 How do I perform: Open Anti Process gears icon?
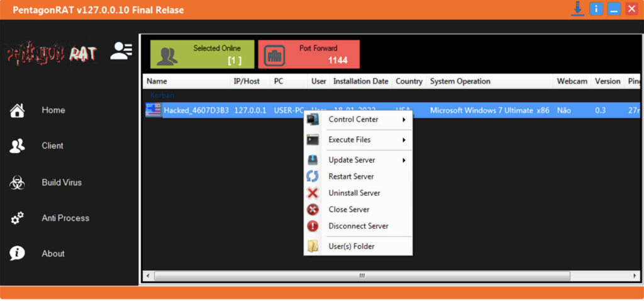coord(17,218)
